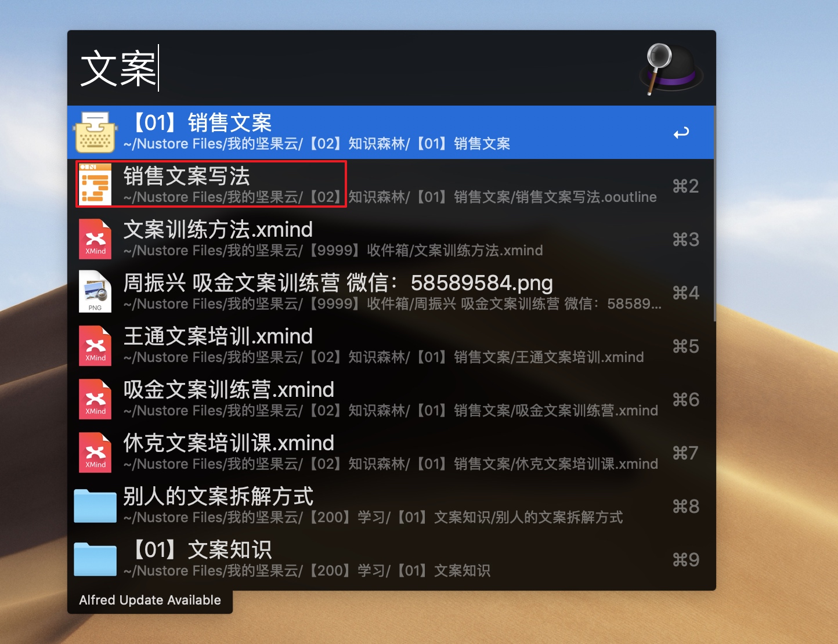Click the XMind icon for 王通文案培训.xmind
Viewport: 838px width, 644px height.
coord(95,346)
